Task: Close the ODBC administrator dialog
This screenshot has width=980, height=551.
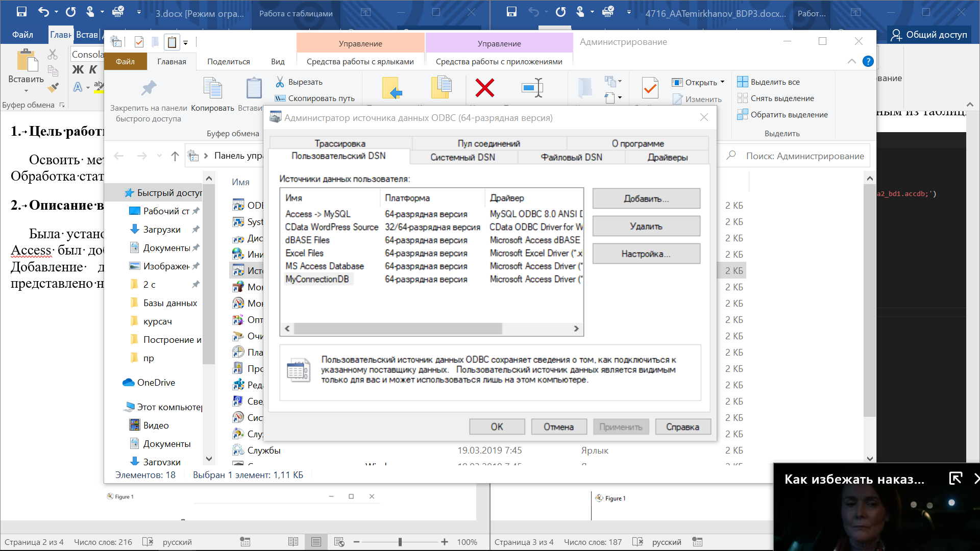Action: [x=704, y=117]
